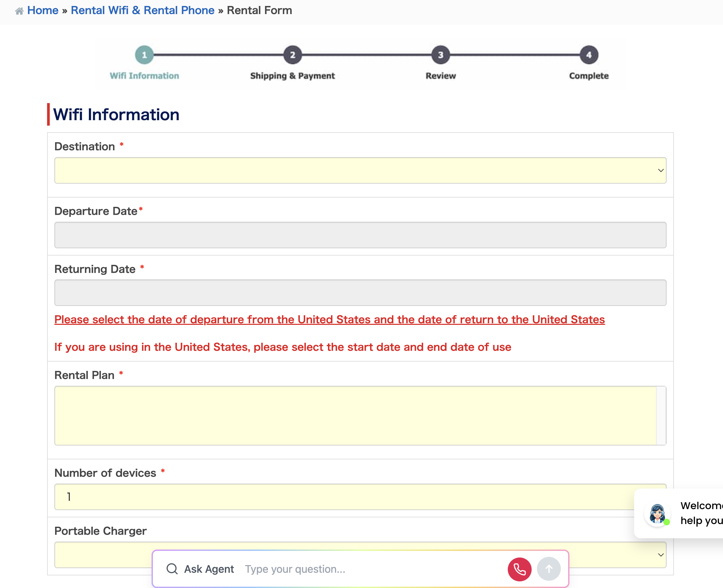Click the Rental Plan scrollbar

point(661,415)
